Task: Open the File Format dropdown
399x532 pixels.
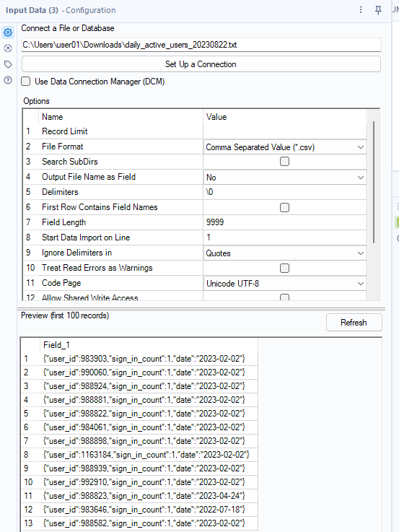Action: pos(285,147)
